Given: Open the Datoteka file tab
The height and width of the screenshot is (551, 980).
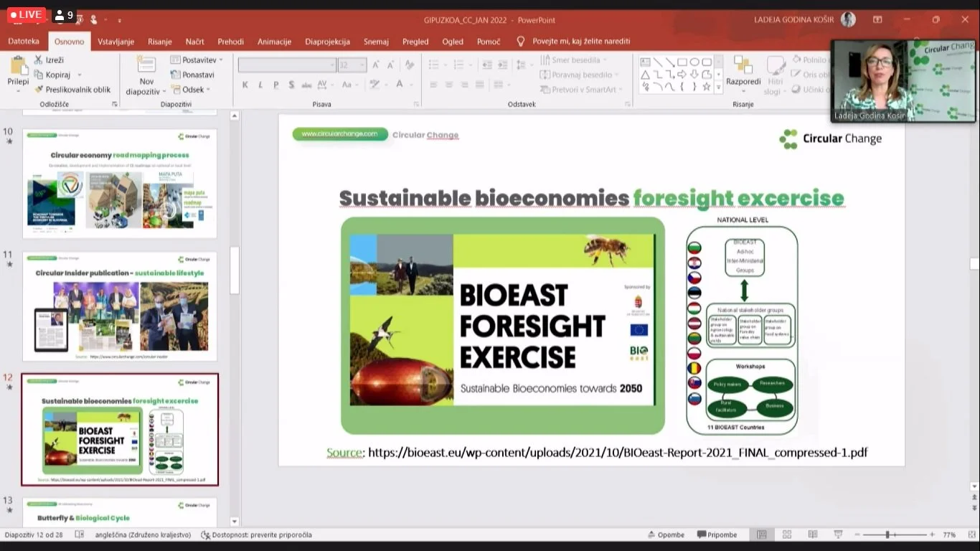Looking at the screenshot, I should click(x=24, y=42).
